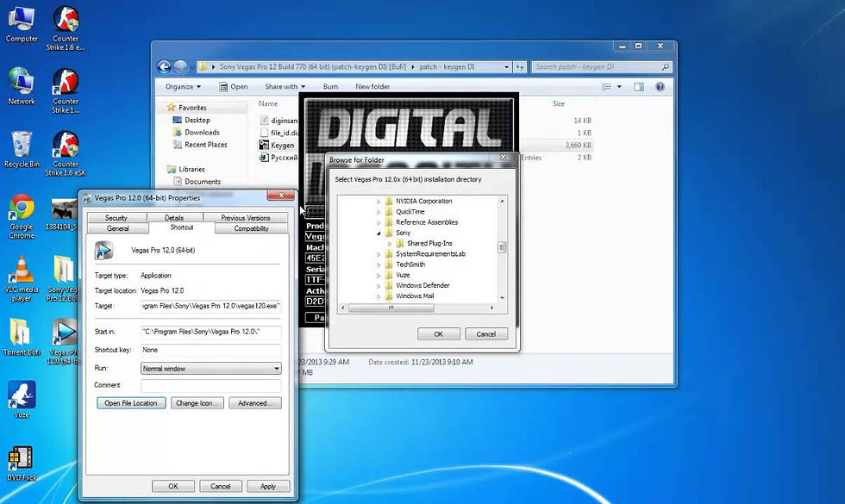Click OK in the Properties dialog
Viewport: 845px width, 504px height.
173,486
